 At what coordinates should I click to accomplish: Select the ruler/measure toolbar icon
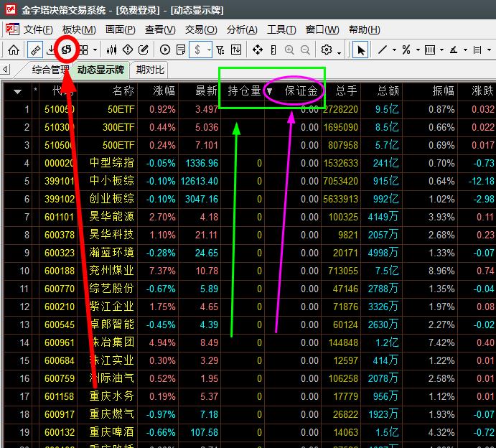click(x=35, y=50)
